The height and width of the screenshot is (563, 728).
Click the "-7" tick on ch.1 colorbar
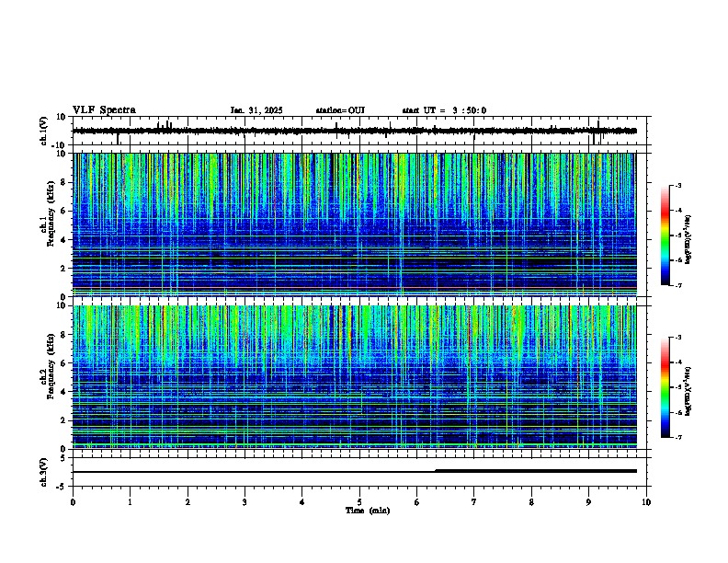(677, 285)
